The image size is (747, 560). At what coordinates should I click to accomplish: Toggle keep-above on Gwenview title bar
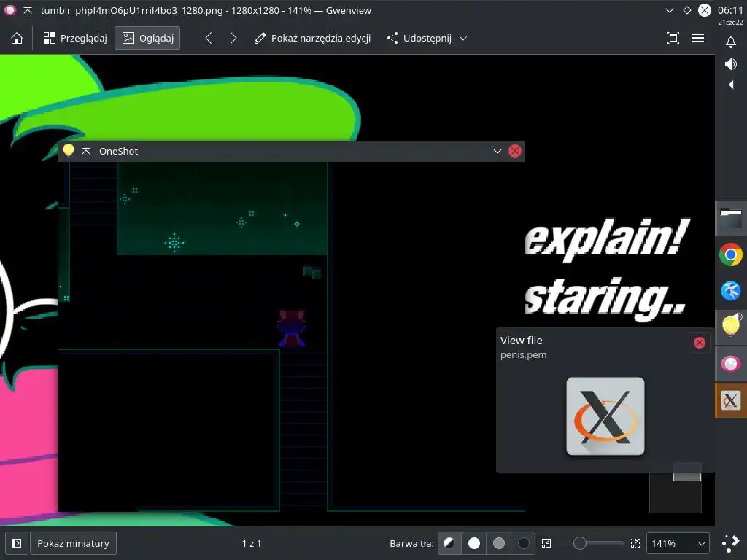(x=28, y=10)
